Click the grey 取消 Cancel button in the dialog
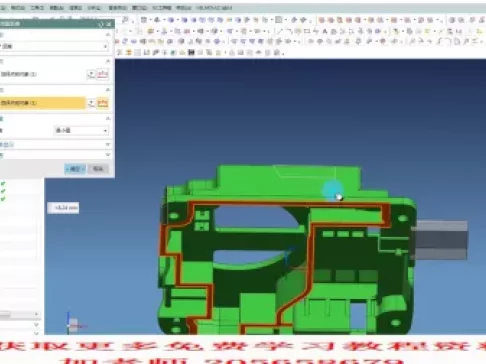Viewport: 486px width, 364px height. (98, 169)
